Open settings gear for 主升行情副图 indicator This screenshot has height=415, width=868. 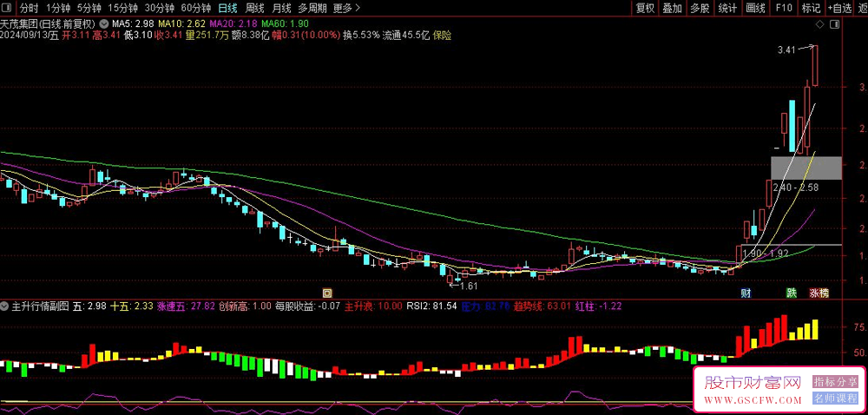pyautogui.click(x=5, y=306)
